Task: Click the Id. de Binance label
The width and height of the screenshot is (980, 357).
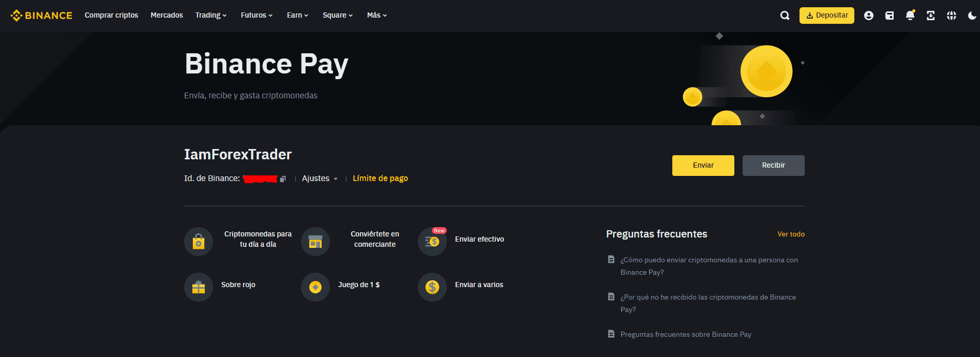Action: [x=212, y=178]
